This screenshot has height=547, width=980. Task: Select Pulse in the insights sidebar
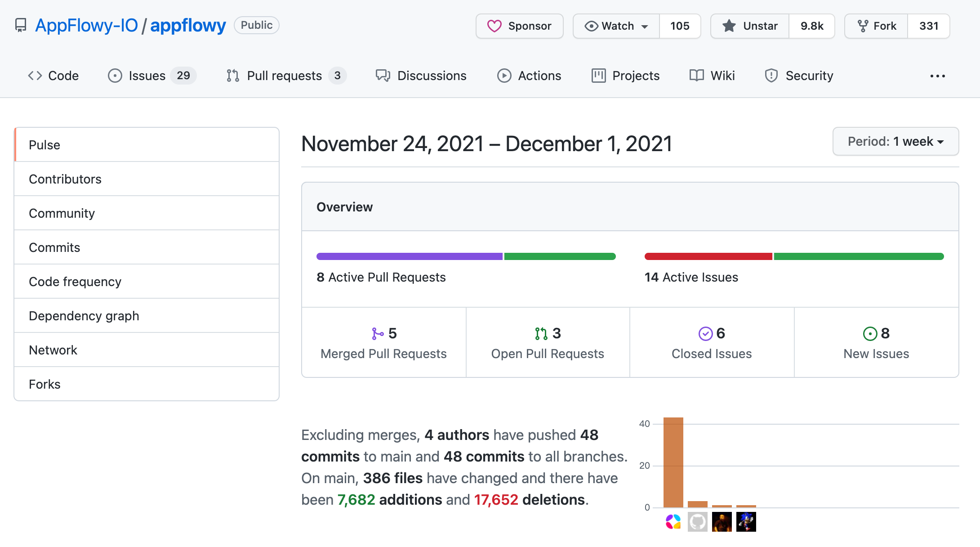(x=147, y=145)
